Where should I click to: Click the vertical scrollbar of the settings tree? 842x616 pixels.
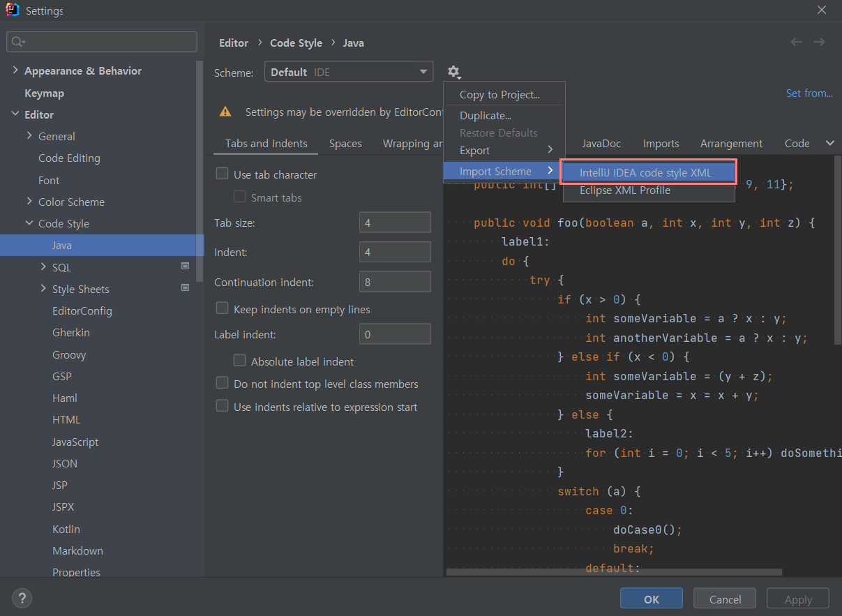point(200,171)
